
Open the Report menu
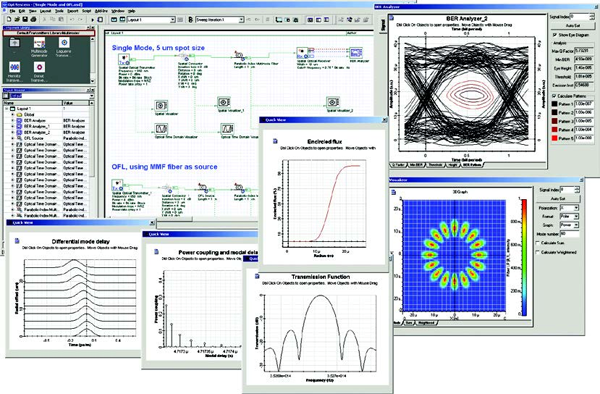[72, 11]
